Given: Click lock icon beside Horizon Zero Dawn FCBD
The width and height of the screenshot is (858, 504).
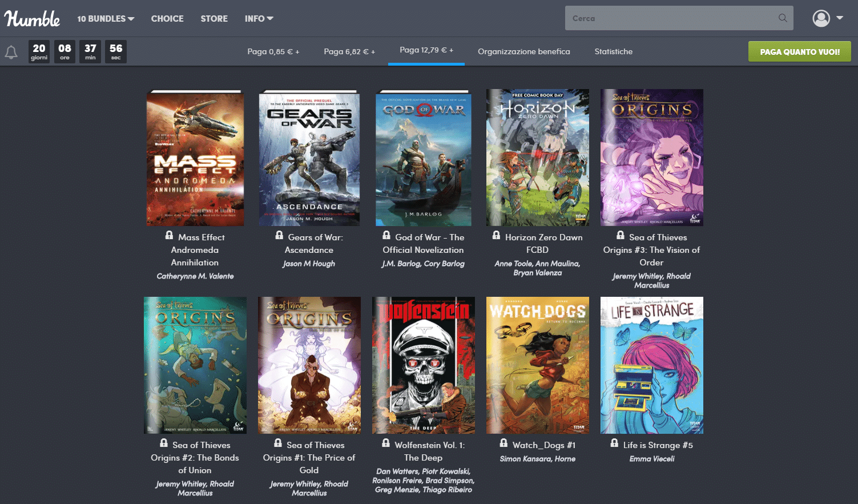Looking at the screenshot, I should pos(496,235).
